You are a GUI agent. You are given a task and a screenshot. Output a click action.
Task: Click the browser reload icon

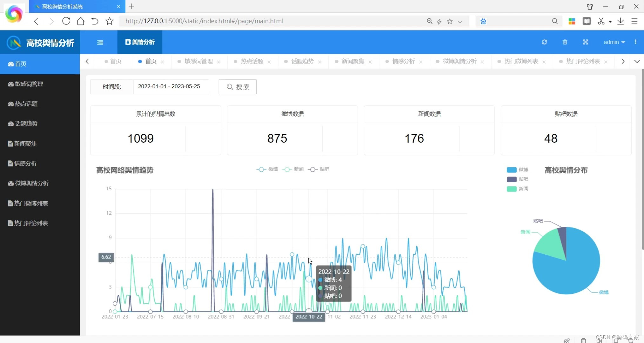pos(66,21)
